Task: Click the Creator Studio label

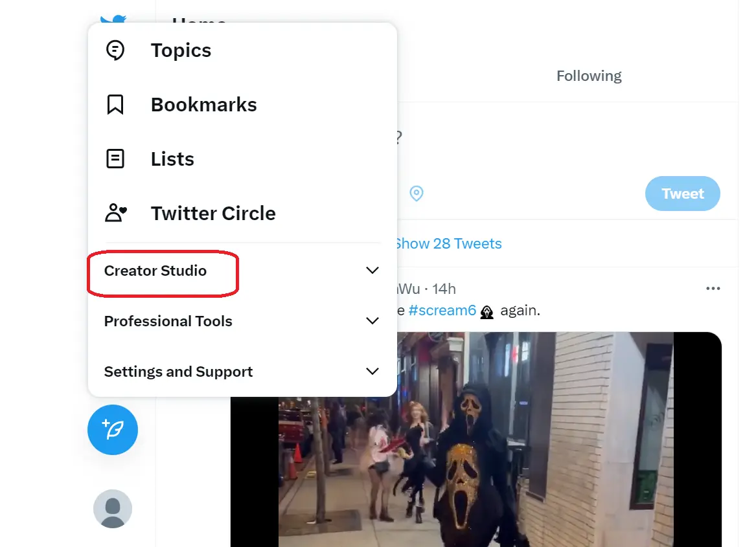Action: (155, 271)
